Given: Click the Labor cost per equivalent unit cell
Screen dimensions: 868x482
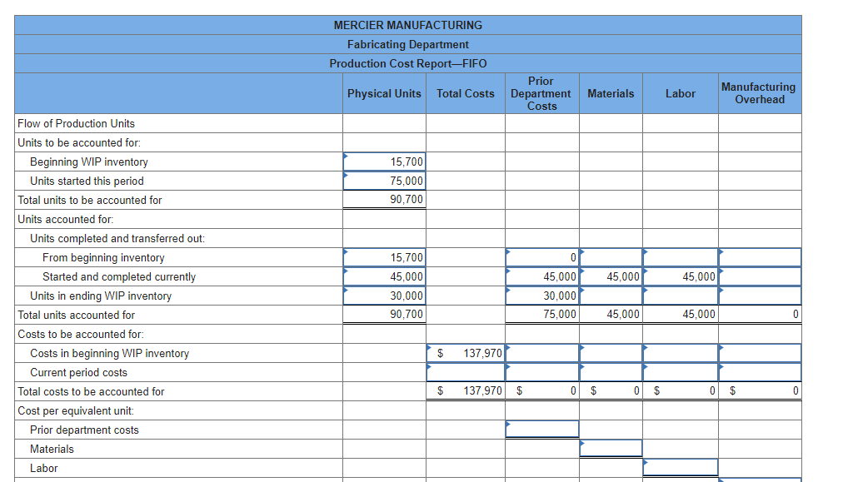Looking at the screenshot, I should [680, 466].
